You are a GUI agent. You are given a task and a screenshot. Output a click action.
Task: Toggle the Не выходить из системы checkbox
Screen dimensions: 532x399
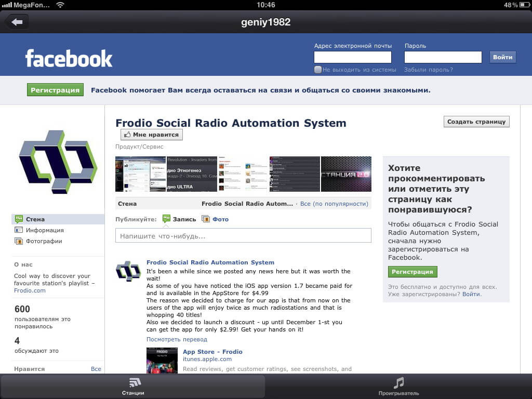pyautogui.click(x=318, y=70)
